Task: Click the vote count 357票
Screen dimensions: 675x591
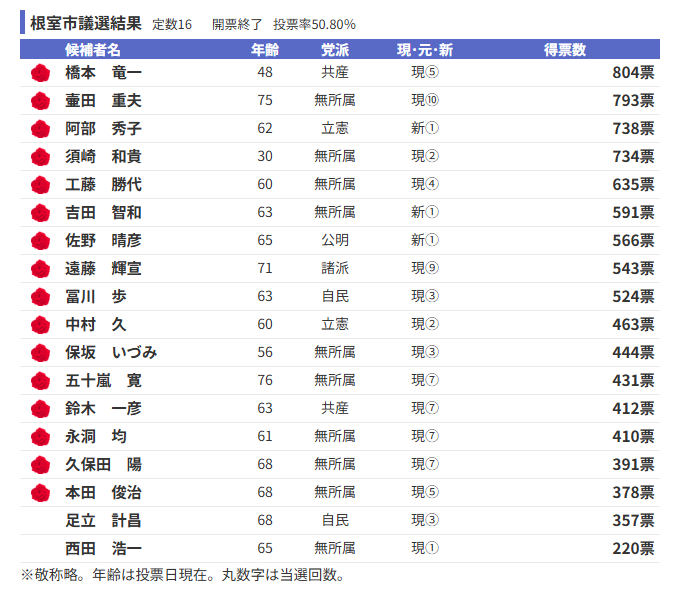Action: pyautogui.click(x=633, y=520)
